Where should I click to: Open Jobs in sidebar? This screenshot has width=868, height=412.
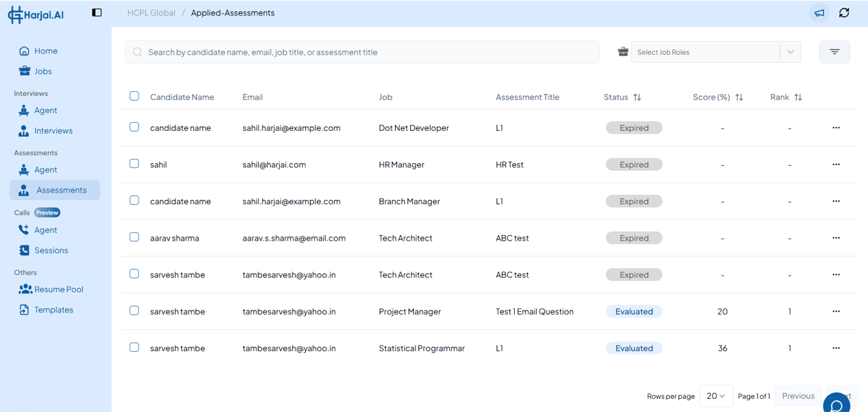point(35,71)
